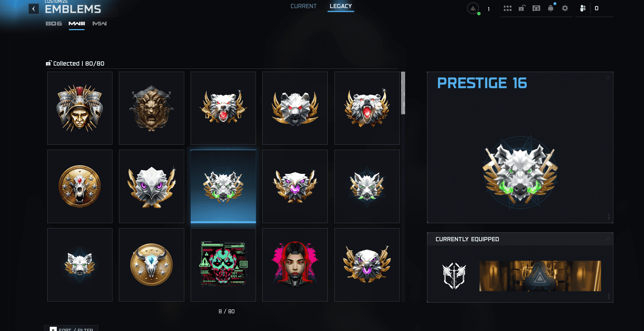This screenshot has width=644, height=331.
Task: Click the COD points token icon
Action: tap(583, 8)
